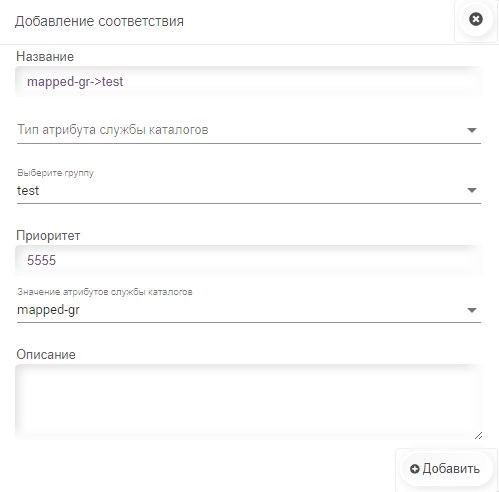The image size is (499, 492).
Task: Click the Значение атрибутов службы каталогов label
Action: [x=105, y=292]
